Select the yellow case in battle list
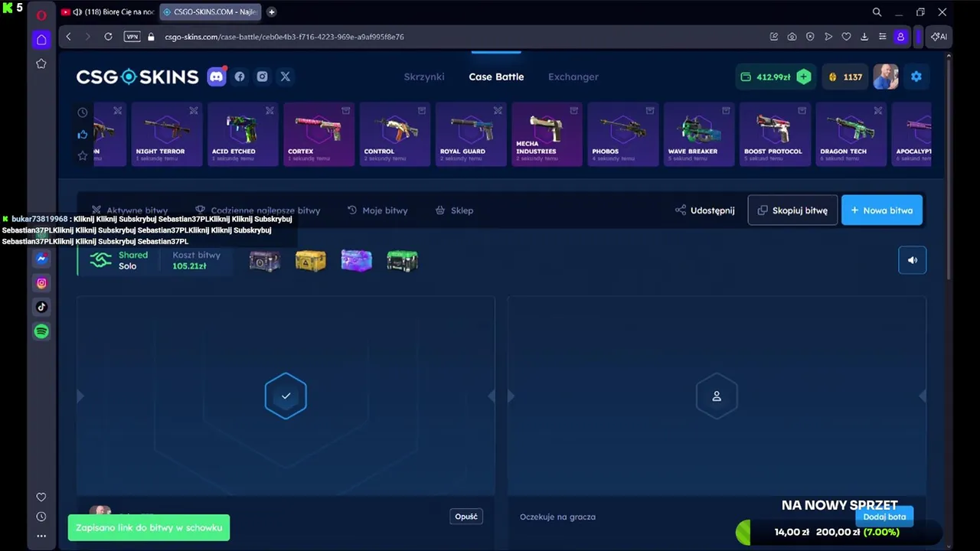Screen dimensions: 980x551 (310, 261)
